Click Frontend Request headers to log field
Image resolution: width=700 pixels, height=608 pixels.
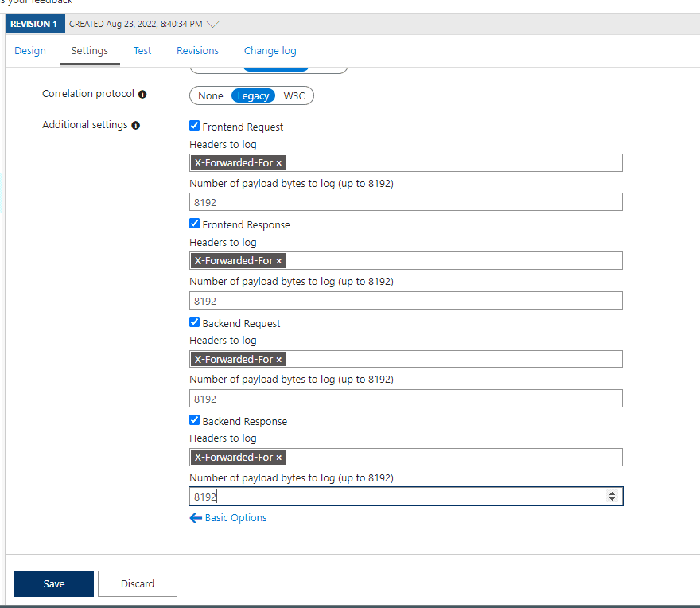(406, 163)
